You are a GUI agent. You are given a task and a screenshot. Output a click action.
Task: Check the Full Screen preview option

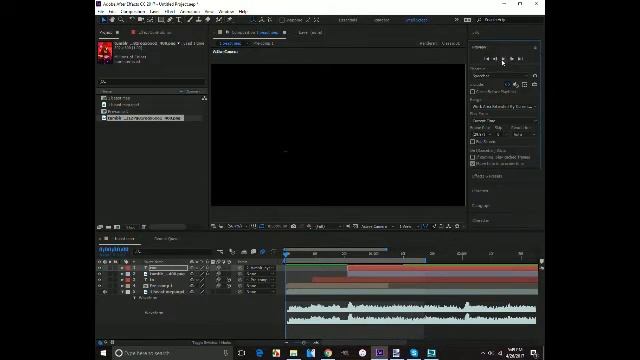point(473,142)
